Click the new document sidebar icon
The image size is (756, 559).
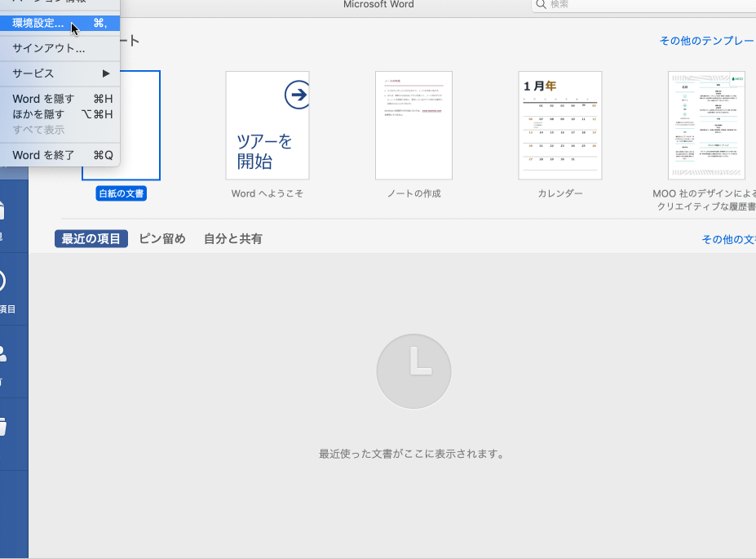[2, 211]
